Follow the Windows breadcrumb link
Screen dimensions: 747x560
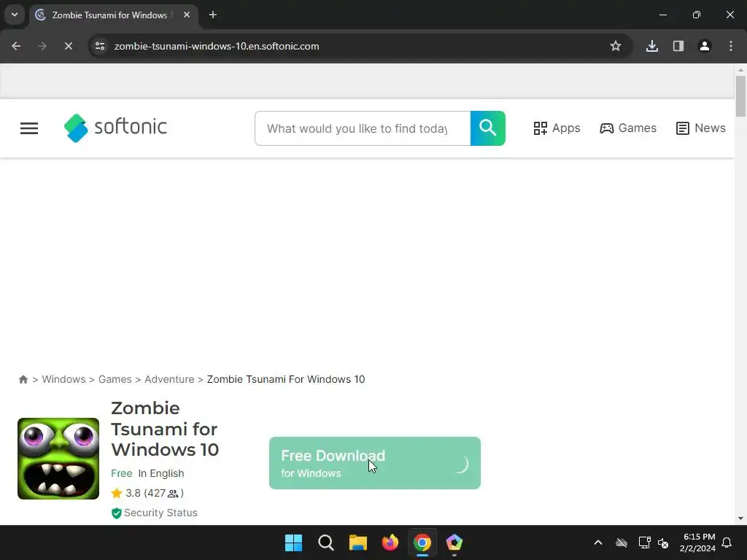(64, 379)
